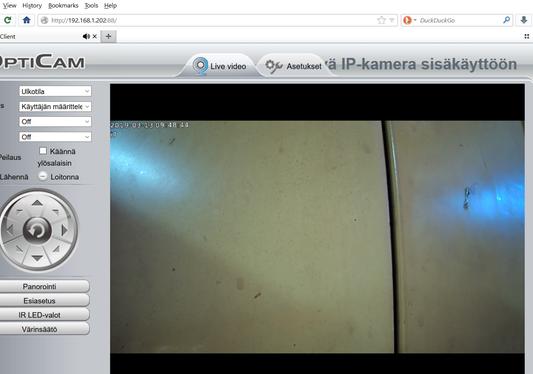Open the first Off dropdown
This screenshot has width=533, height=374.
coord(55,121)
